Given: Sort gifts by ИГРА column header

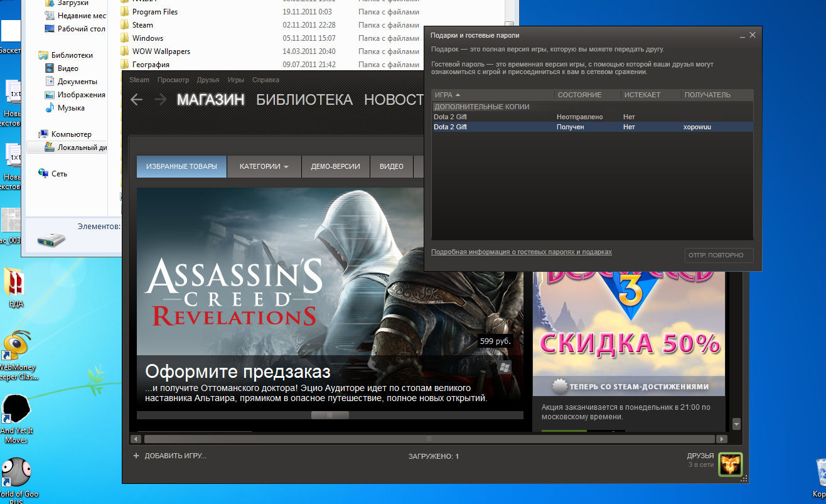Looking at the screenshot, I should (x=493, y=95).
